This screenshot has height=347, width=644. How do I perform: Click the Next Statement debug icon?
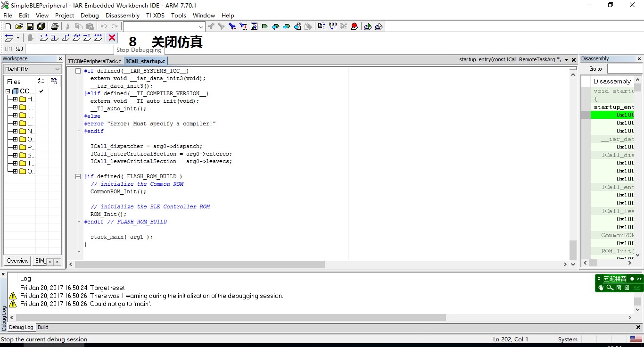(x=76, y=38)
